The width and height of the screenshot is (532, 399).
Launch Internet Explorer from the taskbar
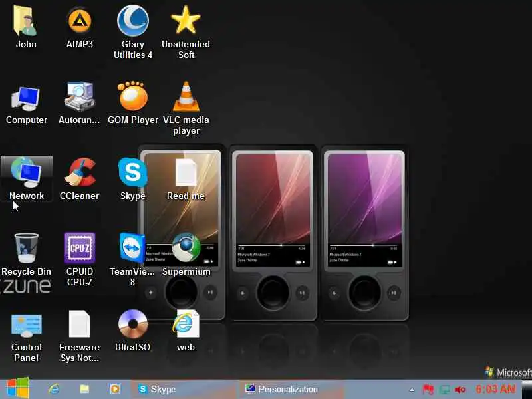tap(54, 389)
